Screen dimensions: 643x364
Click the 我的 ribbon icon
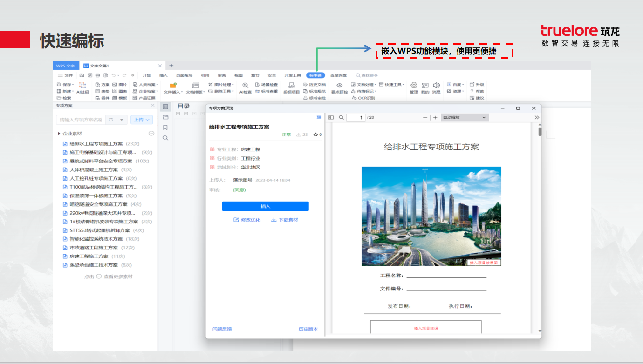tap(425, 88)
